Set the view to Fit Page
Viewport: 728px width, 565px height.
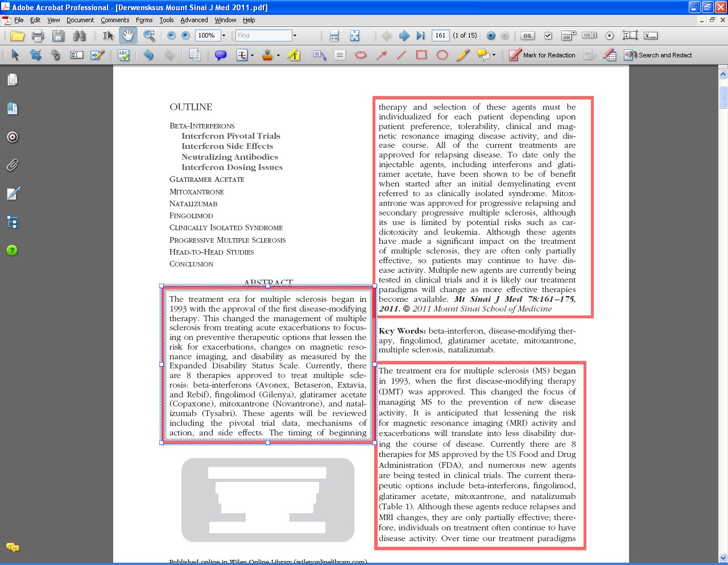point(354,36)
